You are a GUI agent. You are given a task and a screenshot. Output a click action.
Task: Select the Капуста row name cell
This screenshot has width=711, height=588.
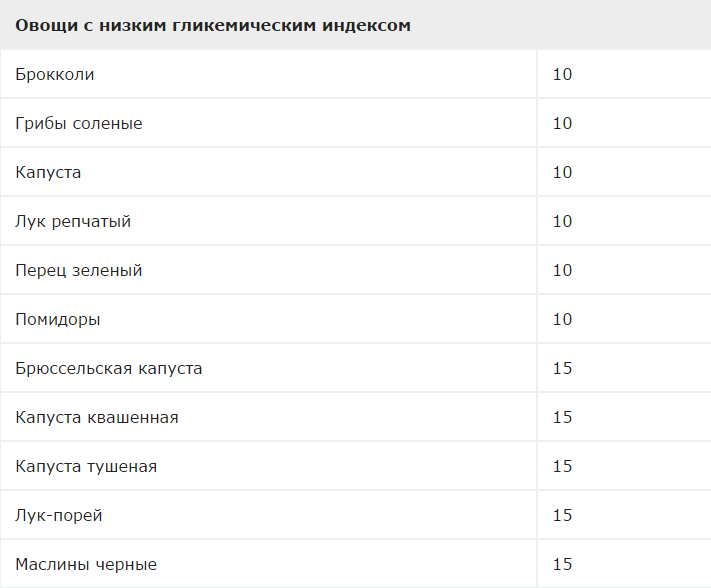coord(49,172)
